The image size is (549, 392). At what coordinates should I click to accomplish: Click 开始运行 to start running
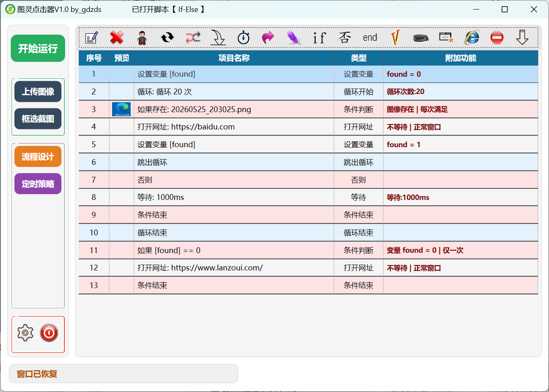(38, 48)
